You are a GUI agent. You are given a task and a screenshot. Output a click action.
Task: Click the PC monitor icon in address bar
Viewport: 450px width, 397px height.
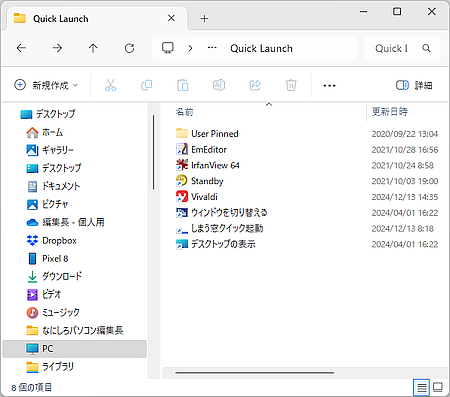pyautogui.click(x=168, y=48)
